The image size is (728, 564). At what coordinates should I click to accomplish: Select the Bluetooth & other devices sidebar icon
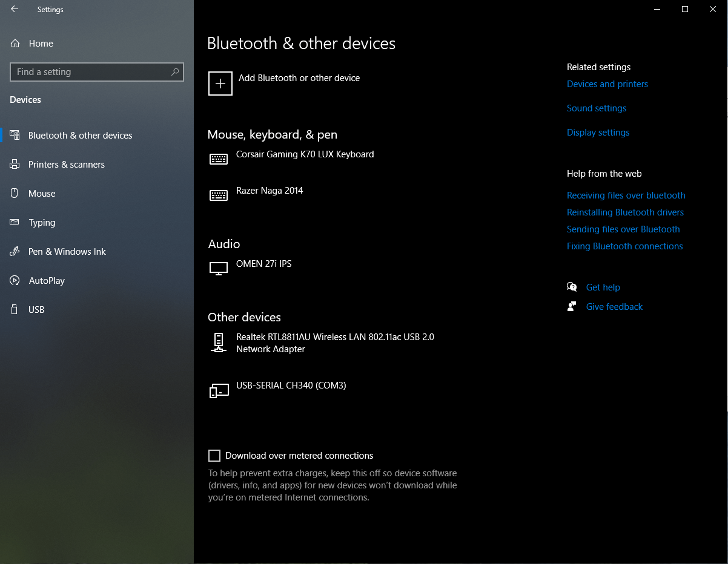(16, 135)
